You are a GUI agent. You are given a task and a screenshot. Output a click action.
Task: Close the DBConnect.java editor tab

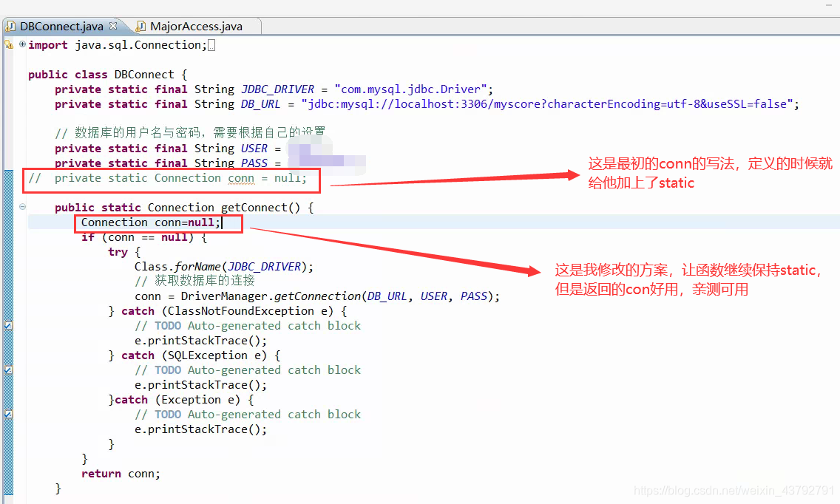[x=112, y=24]
